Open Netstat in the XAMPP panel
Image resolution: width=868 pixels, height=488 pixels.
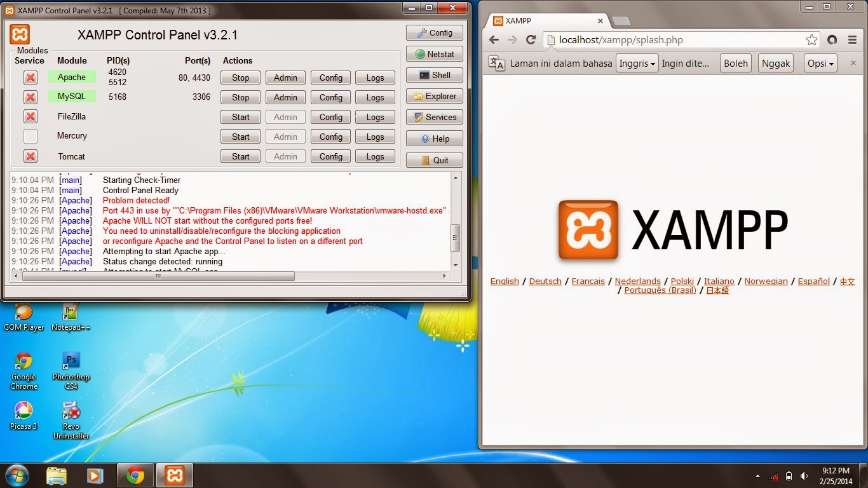(435, 54)
